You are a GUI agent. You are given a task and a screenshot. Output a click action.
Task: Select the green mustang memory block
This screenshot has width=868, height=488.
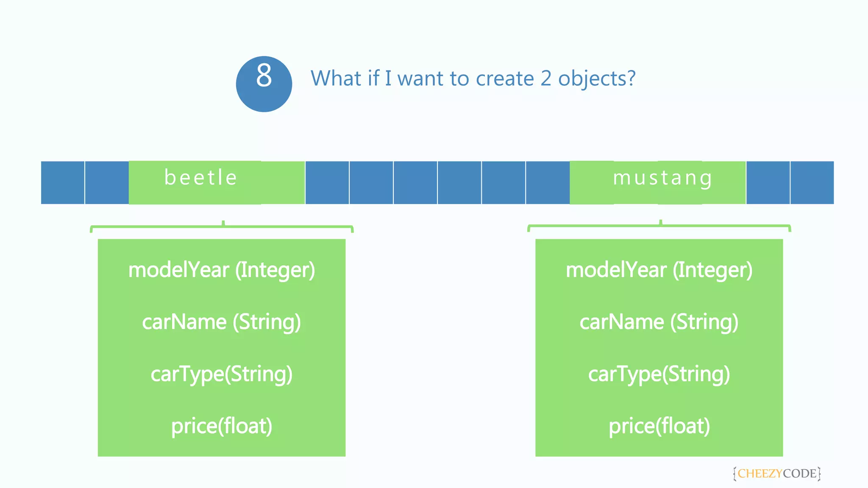coord(657,182)
